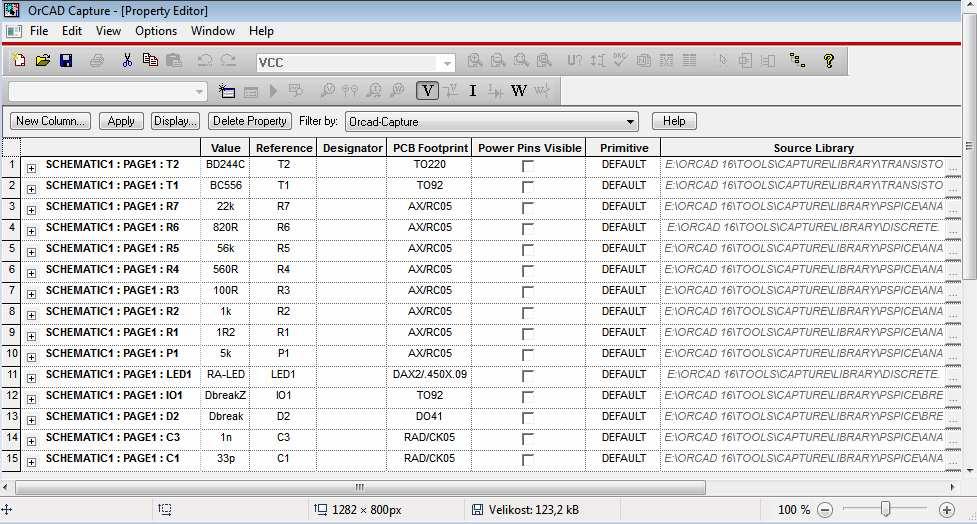Screen dimensions: 977x524
Task: Click the Display... button
Action: coord(175,121)
